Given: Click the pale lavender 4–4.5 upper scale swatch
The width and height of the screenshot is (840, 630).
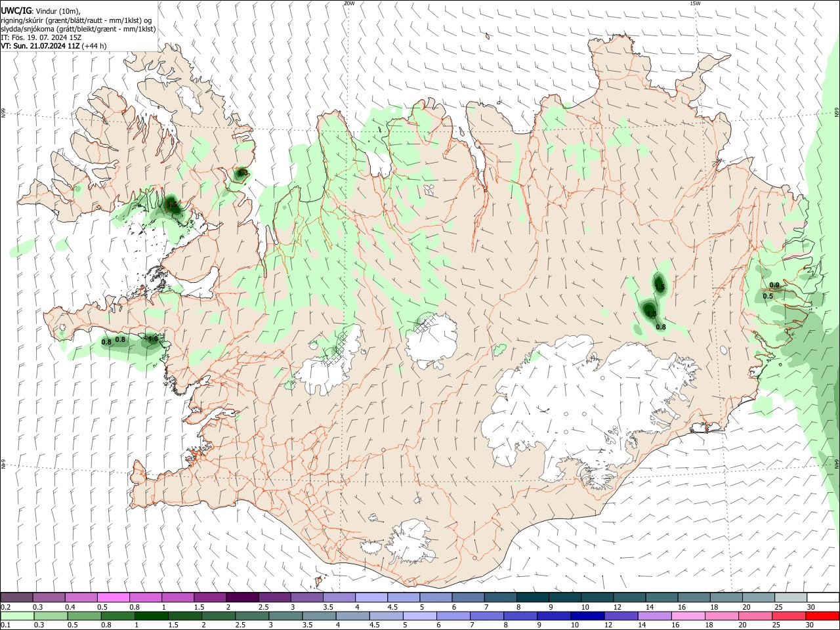Looking at the screenshot, I should click(371, 597).
